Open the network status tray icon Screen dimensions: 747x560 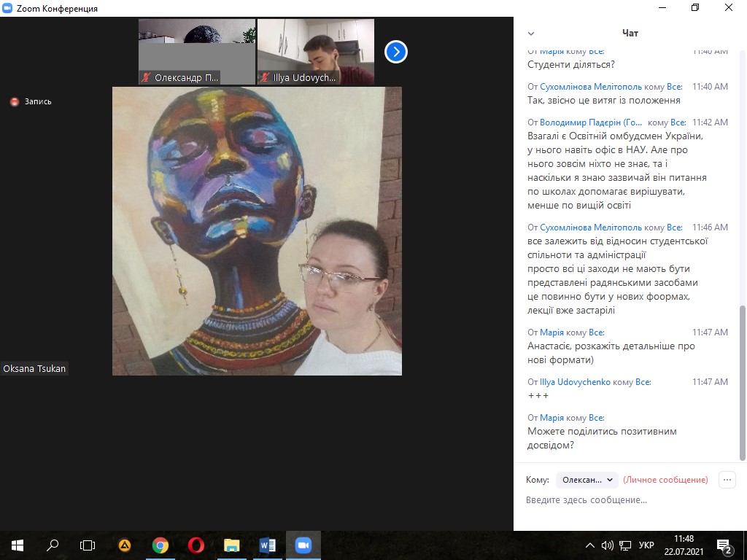click(625, 545)
